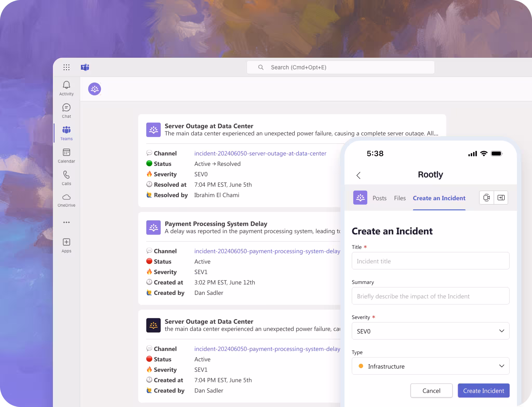This screenshot has width=532, height=407.
Task: Click red status dot on Payment Processing incident
Action: 149,261
